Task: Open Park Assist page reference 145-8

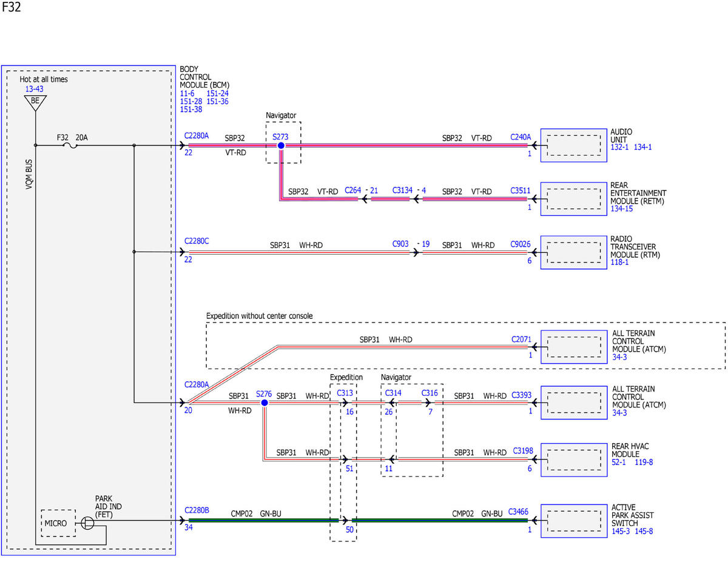Action: [644, 532]
